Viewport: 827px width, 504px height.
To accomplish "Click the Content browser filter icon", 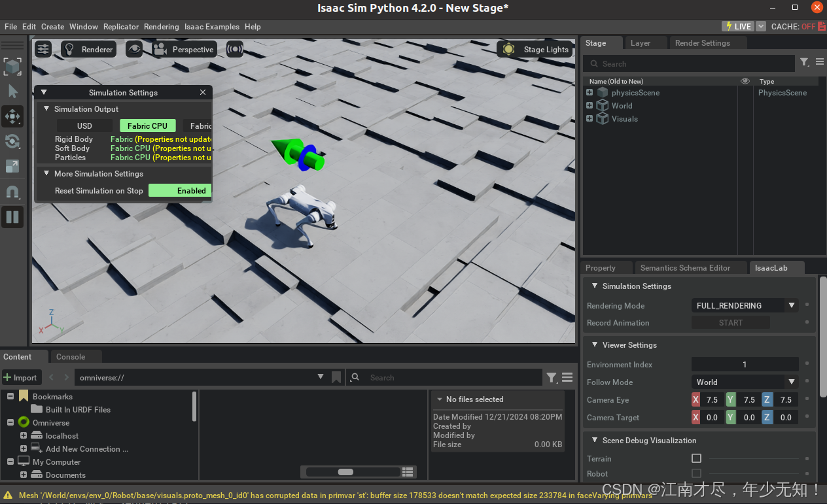I will 552,377.
